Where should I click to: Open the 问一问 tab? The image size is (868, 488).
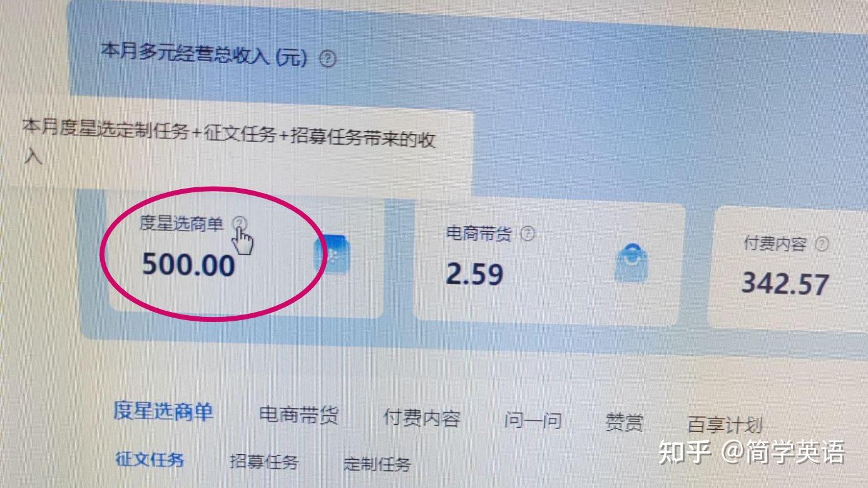(x=533, y=420)
